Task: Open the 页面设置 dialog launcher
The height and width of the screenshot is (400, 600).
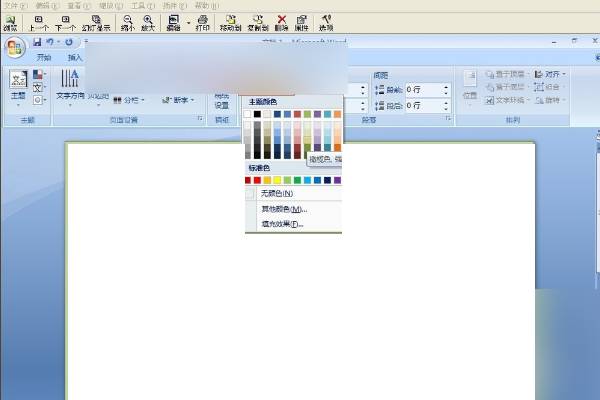Action: 200,119
